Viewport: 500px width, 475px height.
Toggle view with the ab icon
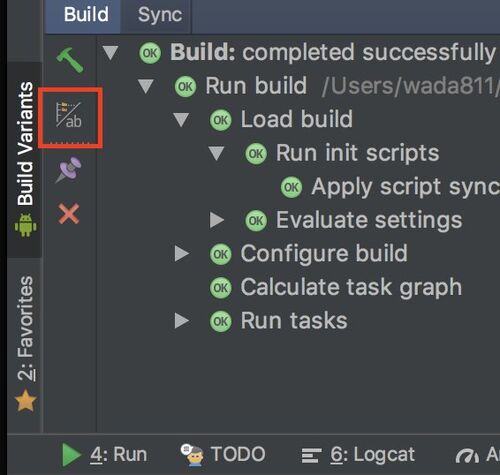click(x=69, y=115)
